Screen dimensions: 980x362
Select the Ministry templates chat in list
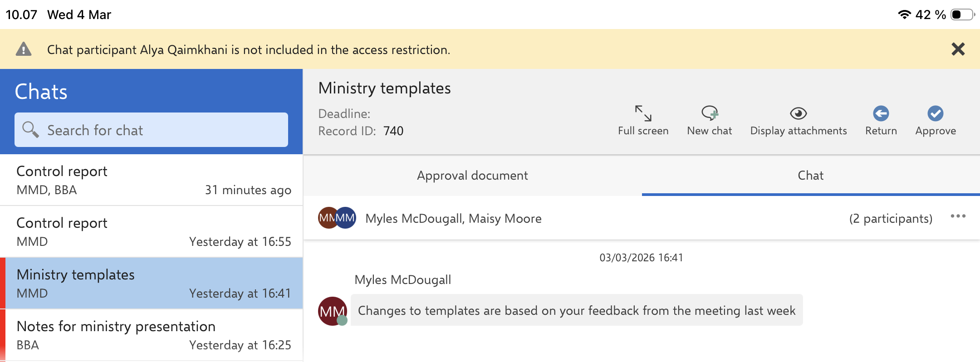pos(152,284)
